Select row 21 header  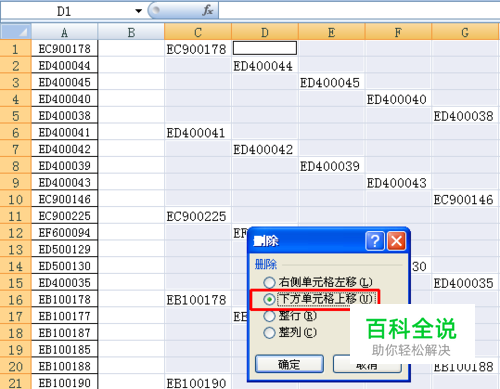click(15, 383)
